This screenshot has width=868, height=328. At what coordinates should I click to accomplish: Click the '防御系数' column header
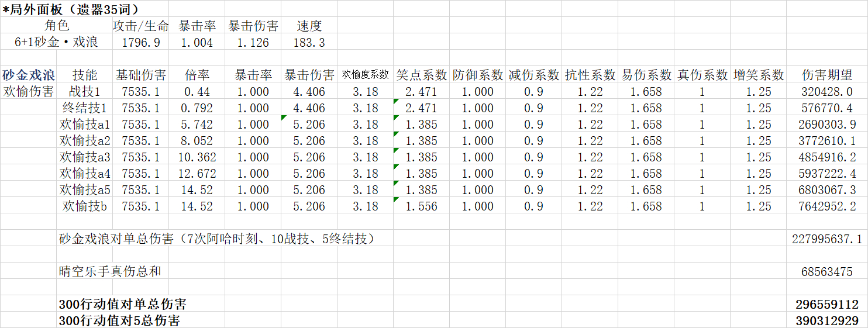tap(477, 75)
